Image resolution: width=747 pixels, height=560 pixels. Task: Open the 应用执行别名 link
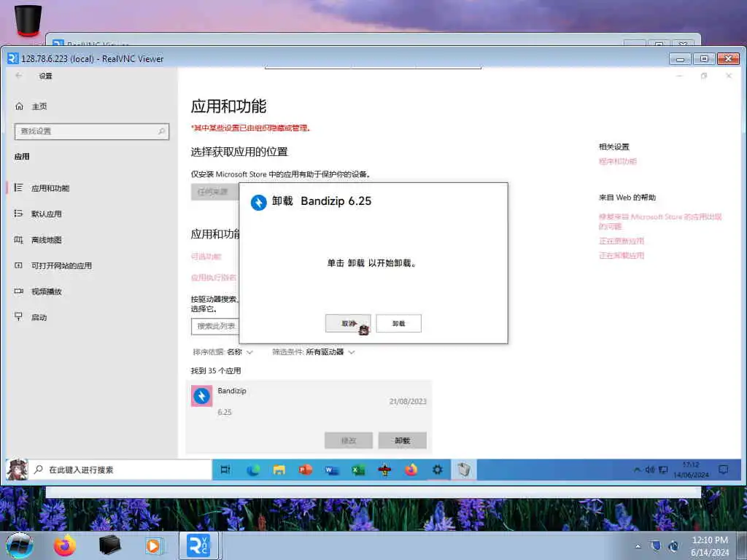click(214, 278)
